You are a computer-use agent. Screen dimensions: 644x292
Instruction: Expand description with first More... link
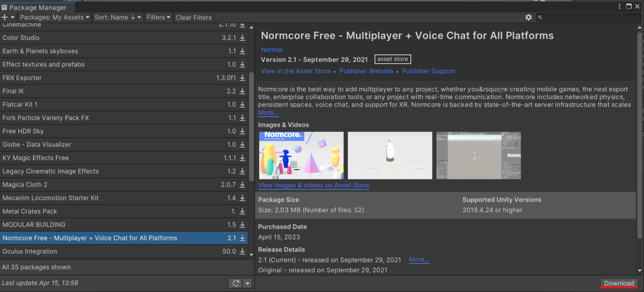pos(268,113)
